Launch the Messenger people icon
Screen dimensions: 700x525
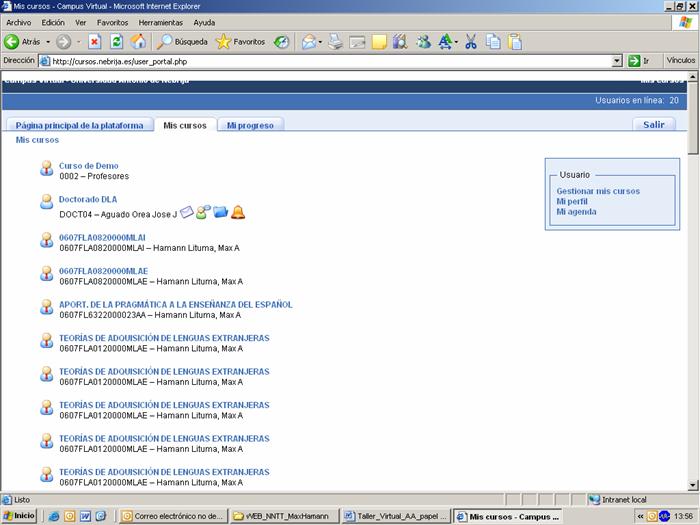(423, 42)
